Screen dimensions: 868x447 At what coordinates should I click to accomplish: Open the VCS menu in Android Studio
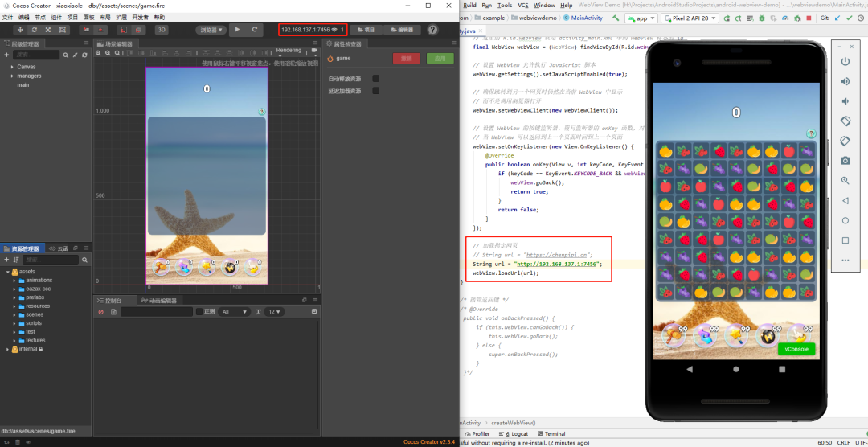point(522,5)
